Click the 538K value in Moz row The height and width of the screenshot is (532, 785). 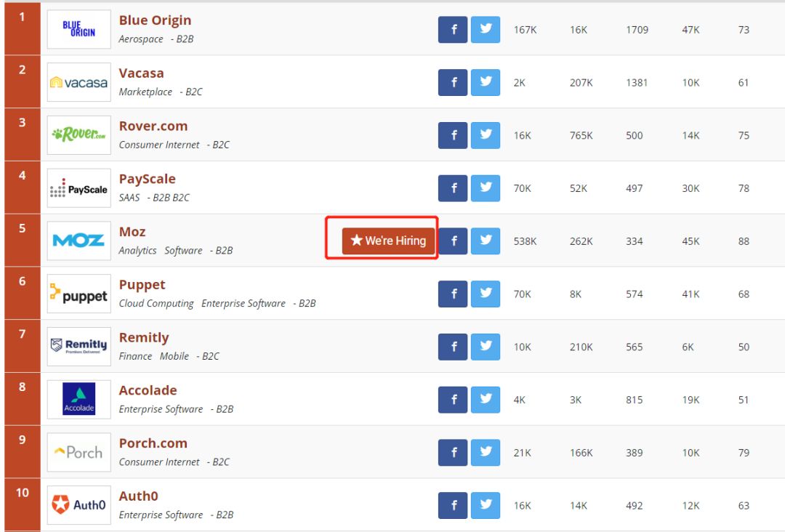tap(525, 241)
